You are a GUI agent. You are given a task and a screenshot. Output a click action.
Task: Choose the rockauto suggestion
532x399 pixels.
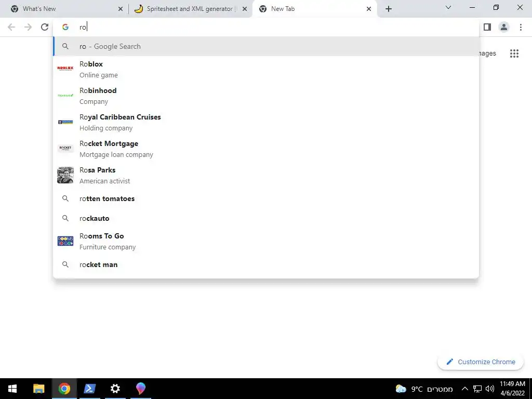(x=266, y=218)
